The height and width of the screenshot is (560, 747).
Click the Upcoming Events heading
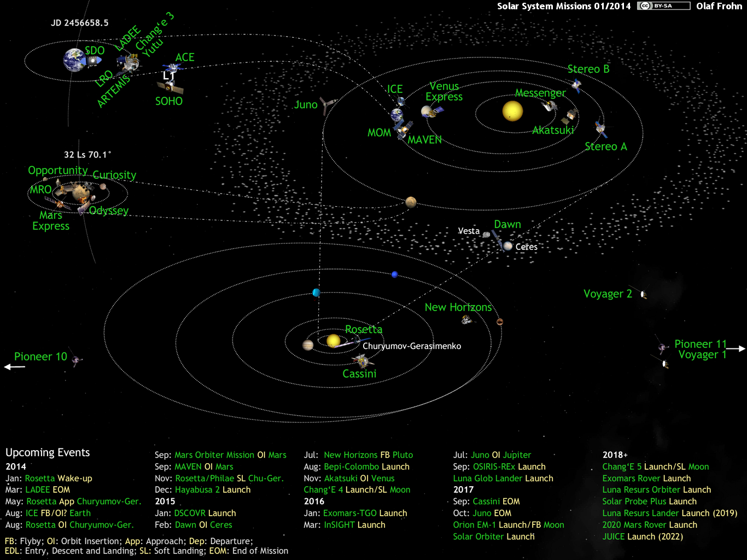coord(48,452)
